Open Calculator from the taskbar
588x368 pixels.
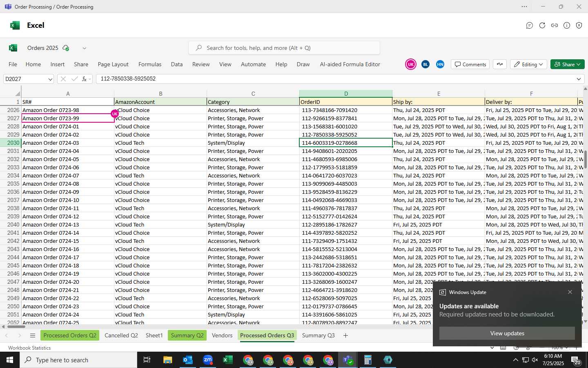pyautogui.click(x=367, y=360)
